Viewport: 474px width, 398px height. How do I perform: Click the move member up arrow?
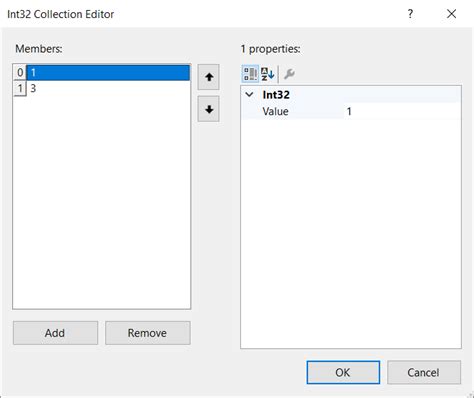tap(208, 77)
